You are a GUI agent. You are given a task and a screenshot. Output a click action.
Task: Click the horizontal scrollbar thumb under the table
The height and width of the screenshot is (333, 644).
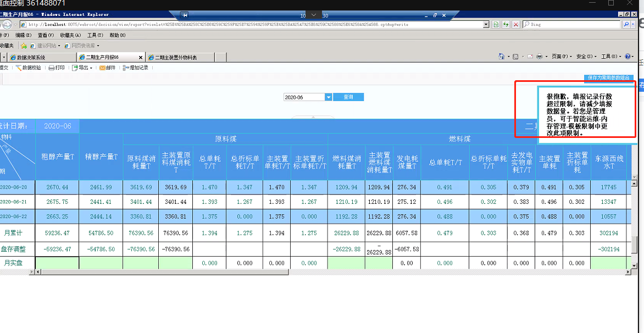click(165, 272)
